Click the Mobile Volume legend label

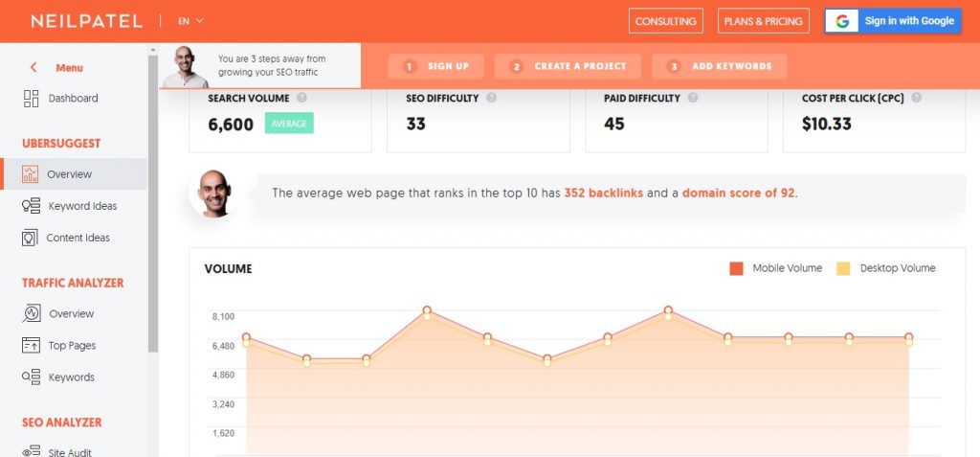[787, 268]
